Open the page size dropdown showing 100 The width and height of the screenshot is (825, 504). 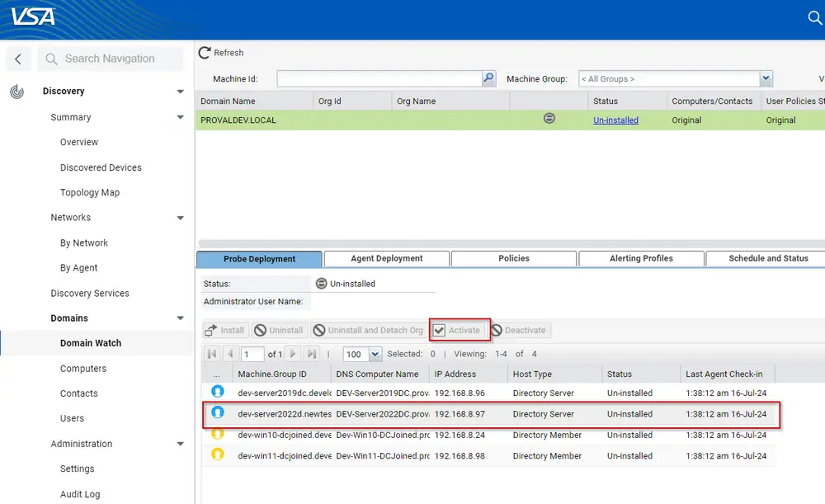pos(375,354)
